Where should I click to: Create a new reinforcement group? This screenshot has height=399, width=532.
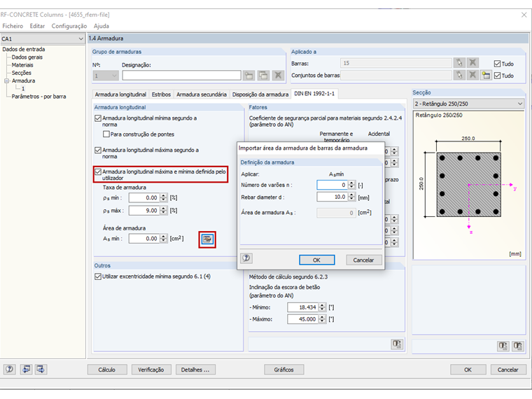point(249,76)
